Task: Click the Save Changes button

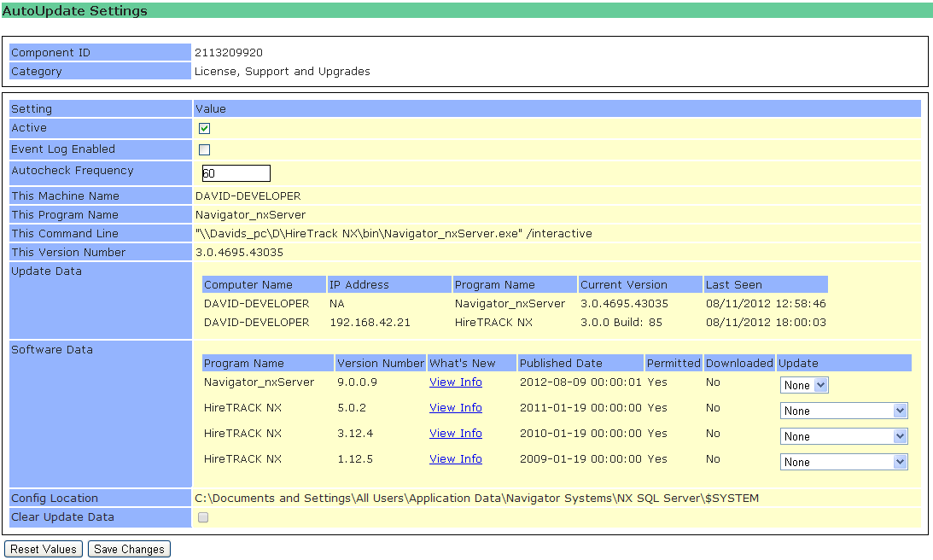Action: click(129, 550)
